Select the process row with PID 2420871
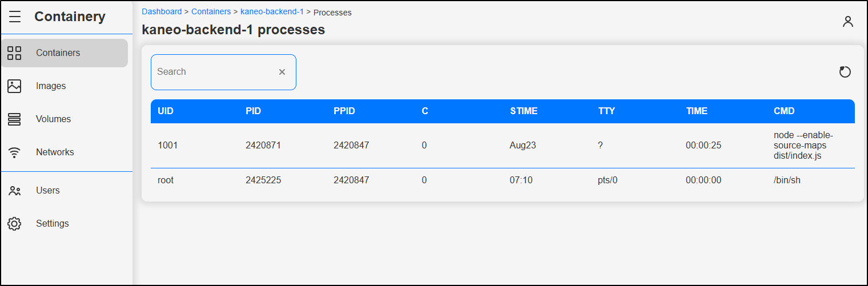Screen dimensions: 868x286 coord(503,146)
